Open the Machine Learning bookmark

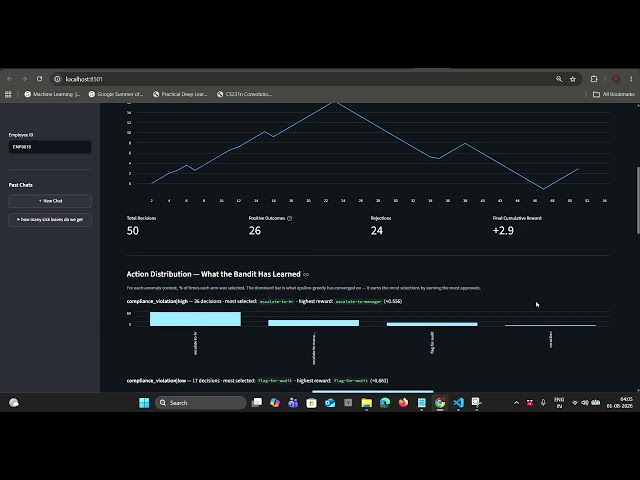coord(52,94)
